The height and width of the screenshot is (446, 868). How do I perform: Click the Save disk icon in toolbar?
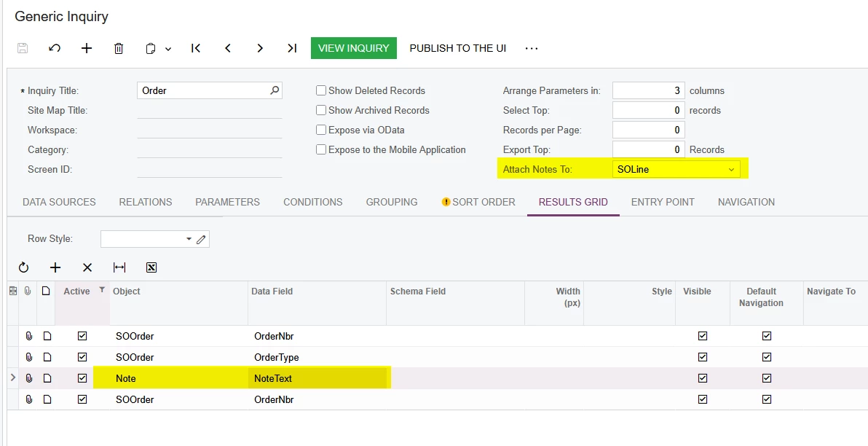pyautogui.click(x=23, y=48)
